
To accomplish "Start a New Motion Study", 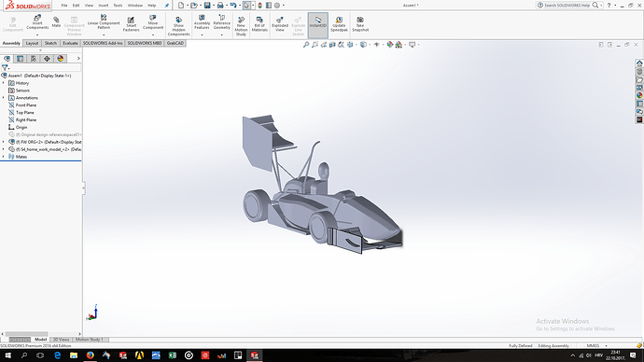I will coord(241,26).
